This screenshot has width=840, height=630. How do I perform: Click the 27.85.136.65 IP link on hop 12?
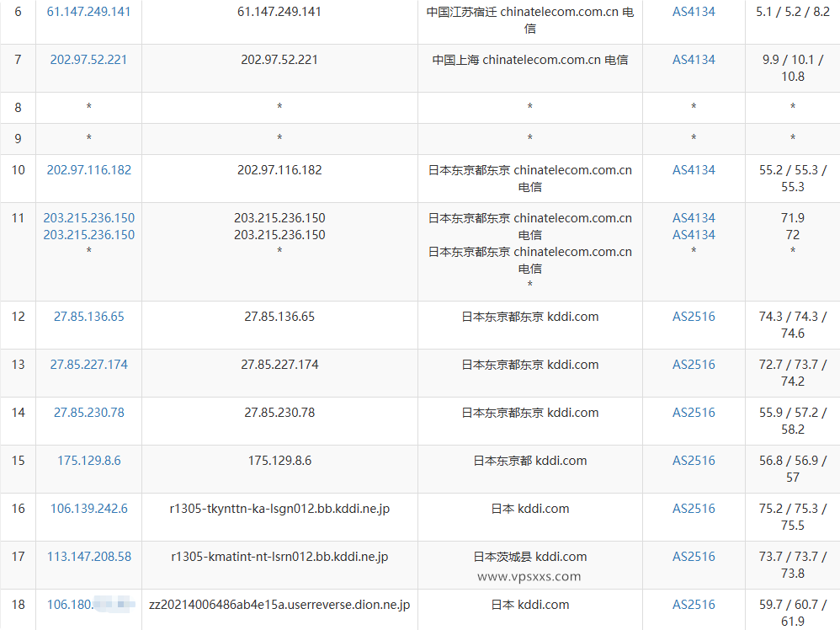[88, 316]
